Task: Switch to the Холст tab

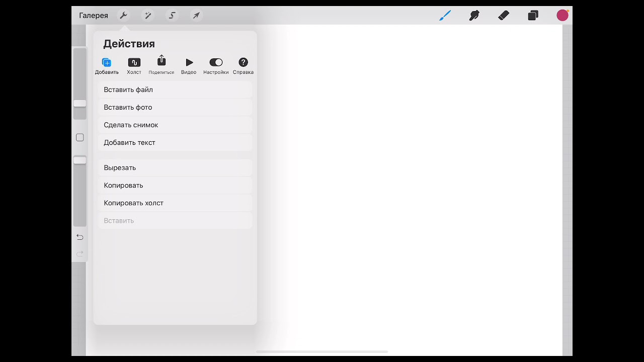Action: 134,65
